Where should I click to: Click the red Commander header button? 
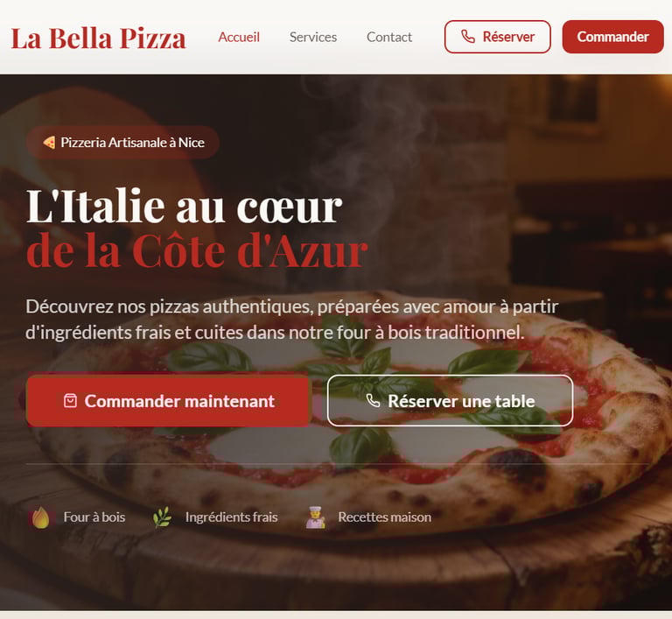(x=612, y=37)
